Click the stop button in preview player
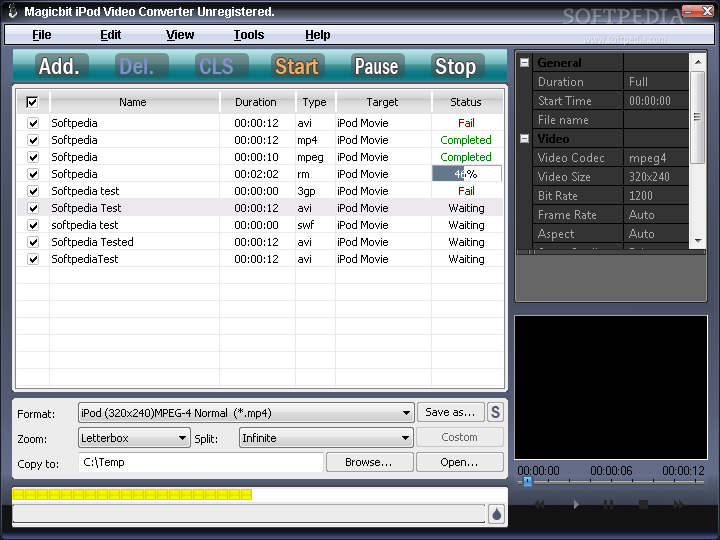This screenshot has height=540, width=720. [x=643, y=505]
